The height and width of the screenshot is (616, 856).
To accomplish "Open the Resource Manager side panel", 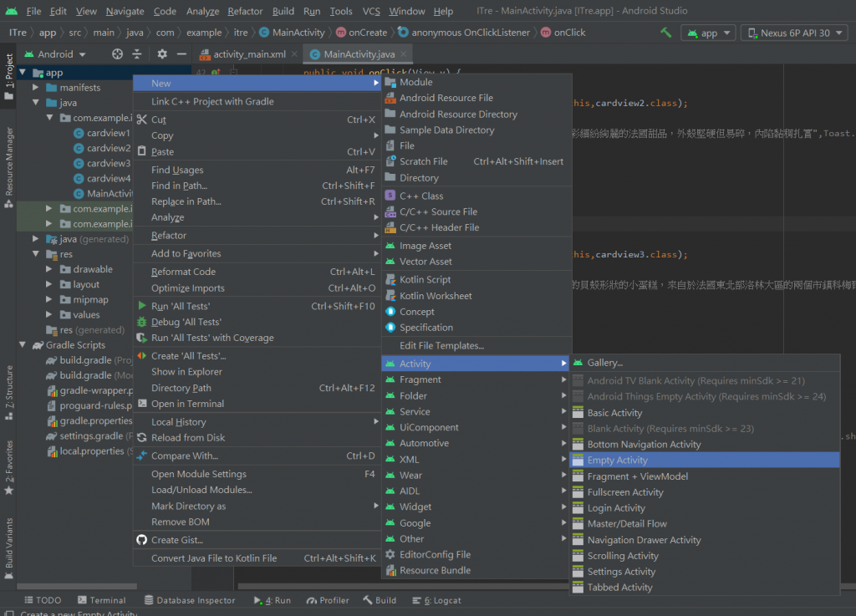I will 8,167.
